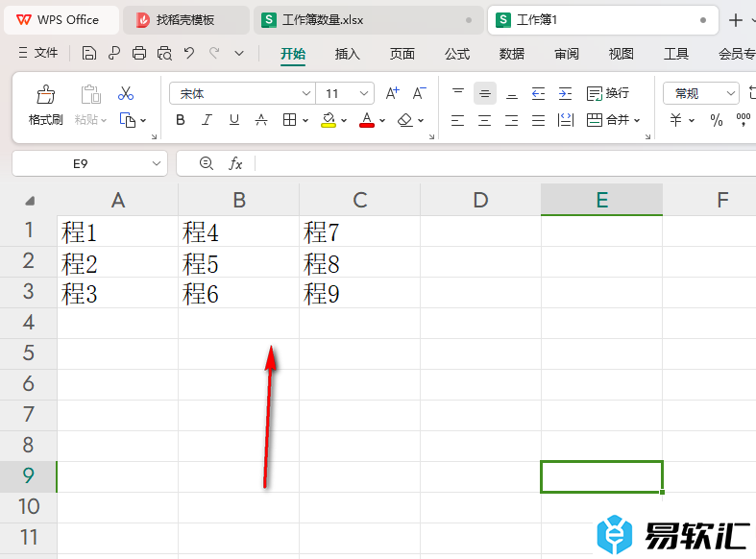
Task: Toggle Underline formatting
Action: point(233,120)
